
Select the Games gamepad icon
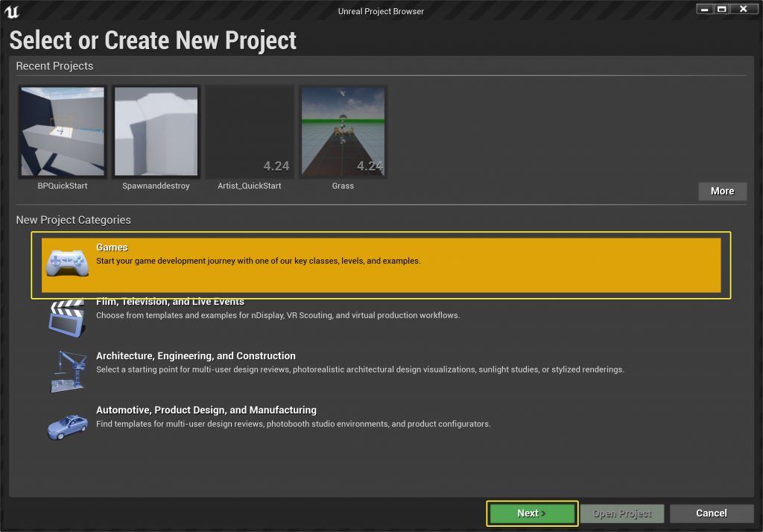click(x=67, y=264)
